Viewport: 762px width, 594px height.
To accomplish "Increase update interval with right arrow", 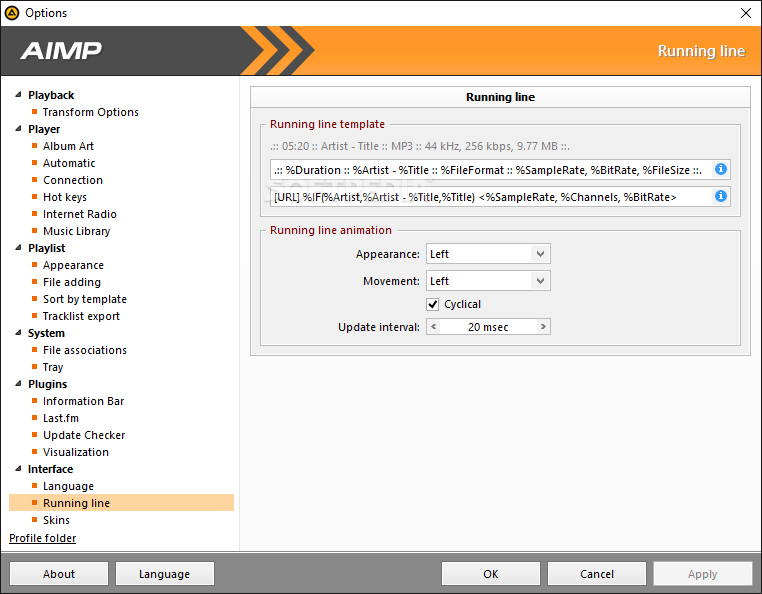I will [543, 327].
